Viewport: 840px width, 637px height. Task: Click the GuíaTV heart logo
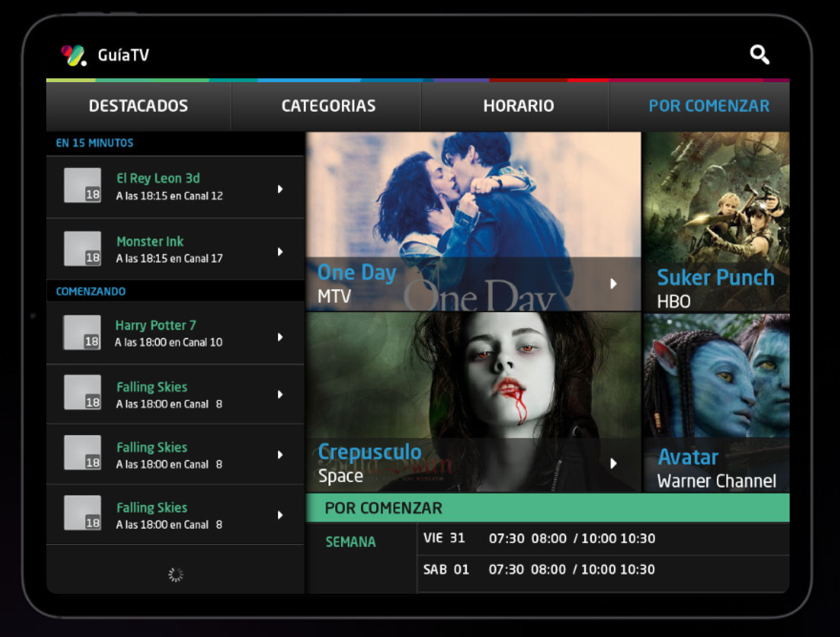[73, 55]
